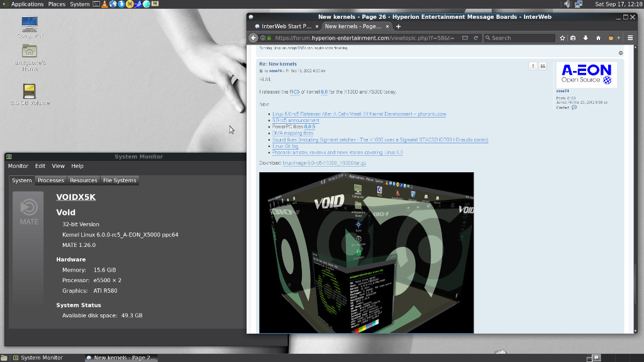Click the Kernel Linux 6.0.0-rc5_A-EON_X5000 ppc64 text
The image size is (644, 362).
pos(120,235)
